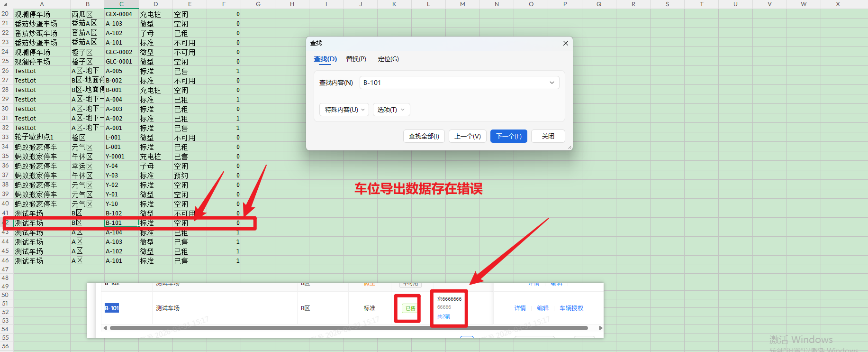This screenshot has width=868, height=352.
Task: Select column A header
Action: [42, 4]
